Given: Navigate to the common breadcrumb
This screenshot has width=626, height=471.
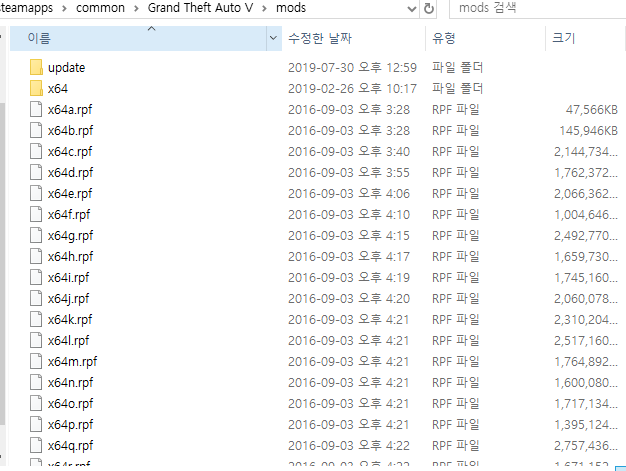Looking at the screenshot, I should (x=100, y=8).
